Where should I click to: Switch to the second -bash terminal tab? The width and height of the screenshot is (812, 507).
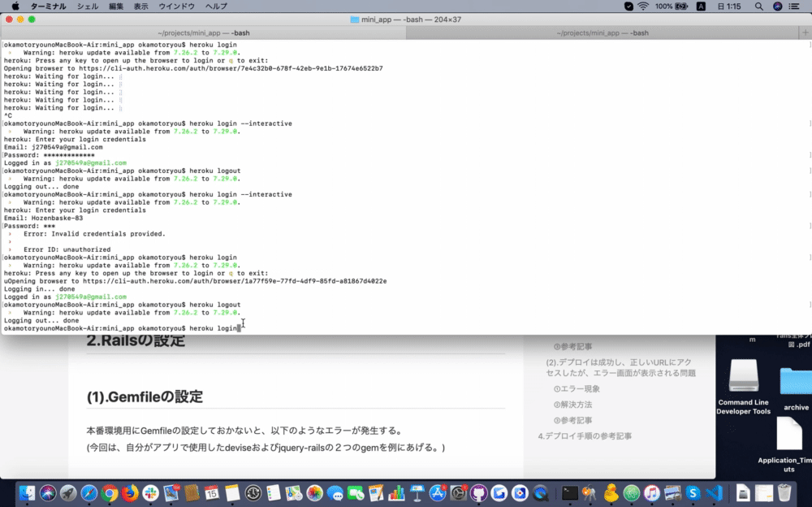603,32
